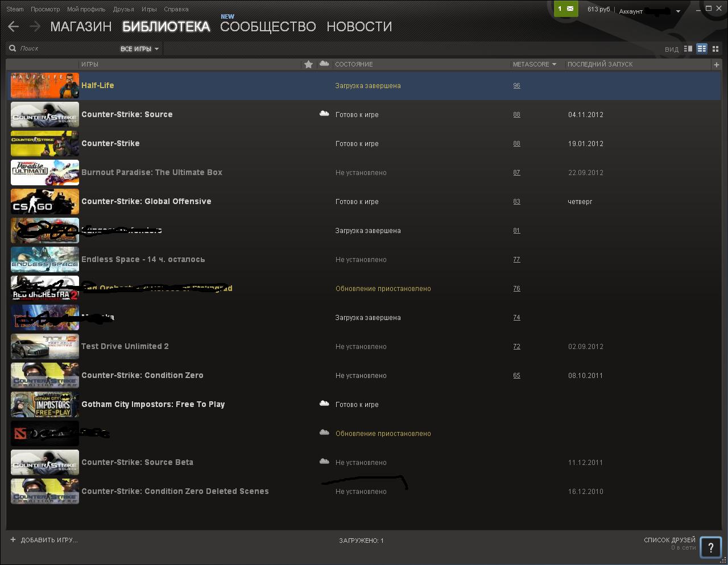Select the Endless Space thumbnail
The width and height of the screenshot is (728, 565).
[45, 259]
